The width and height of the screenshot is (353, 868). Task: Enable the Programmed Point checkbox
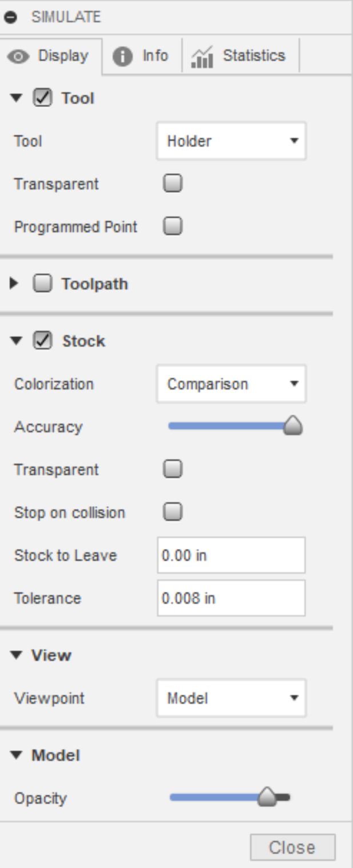click(173, 227)
